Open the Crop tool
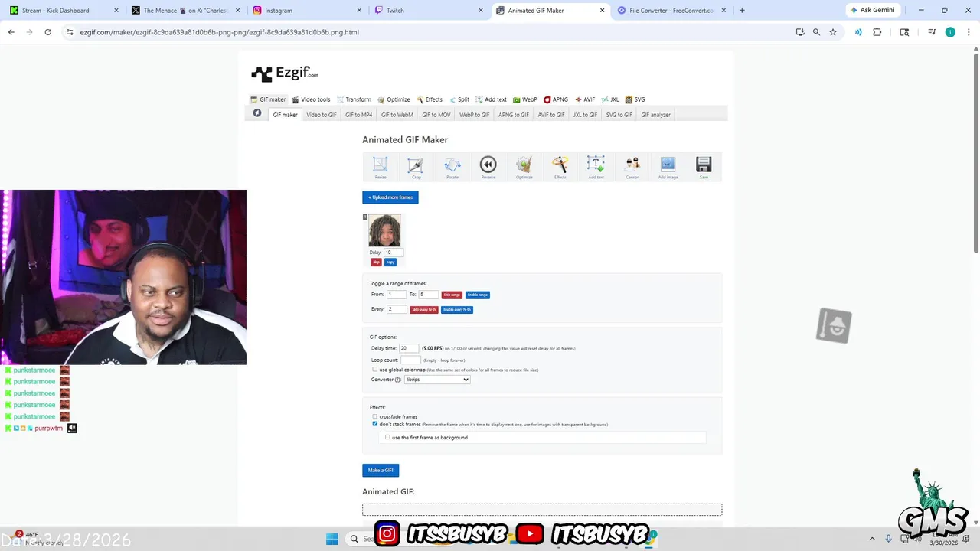 tap(416, 168)
